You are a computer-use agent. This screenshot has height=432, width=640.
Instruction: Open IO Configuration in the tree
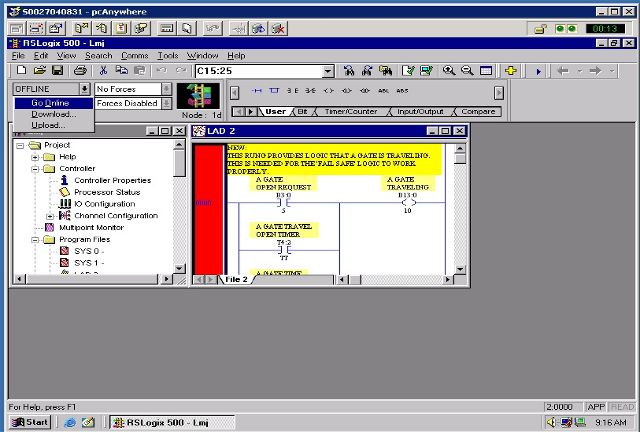(x=104, y=204)
